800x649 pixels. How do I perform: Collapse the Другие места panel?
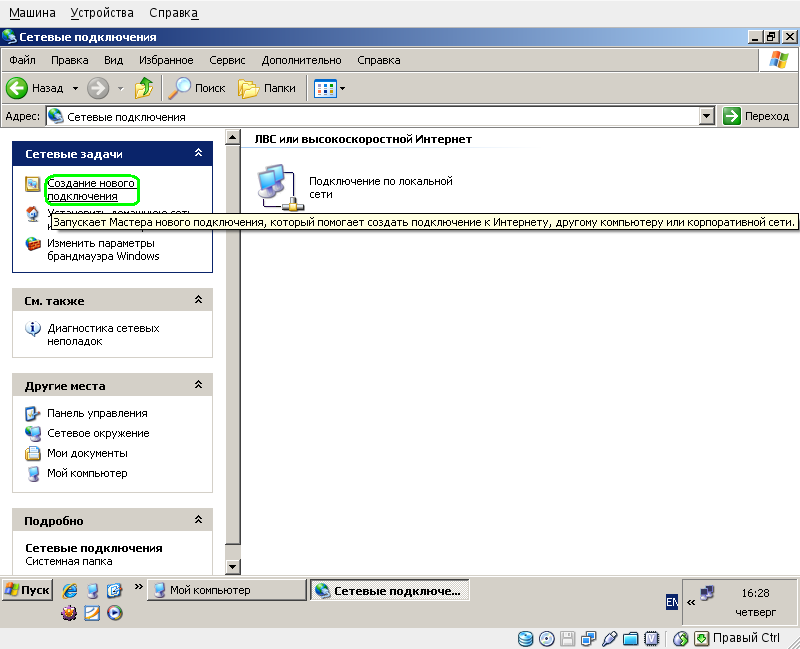coord(198,385)
